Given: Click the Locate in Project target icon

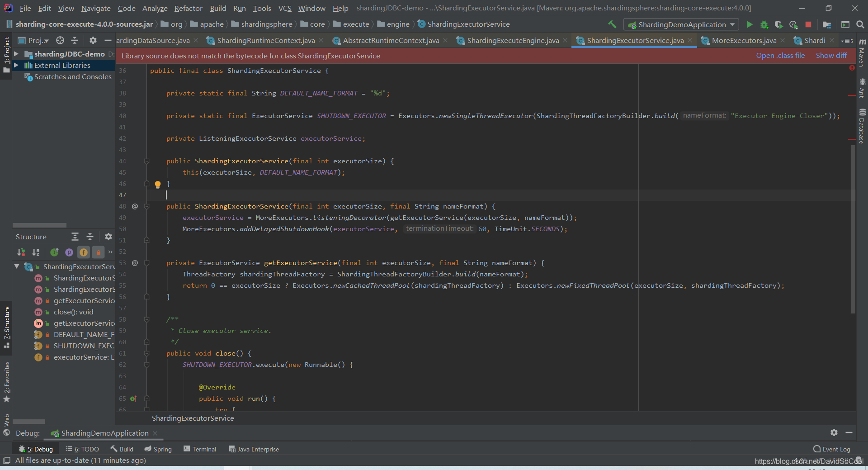Looking at the screenshot, I should (60, 40).
